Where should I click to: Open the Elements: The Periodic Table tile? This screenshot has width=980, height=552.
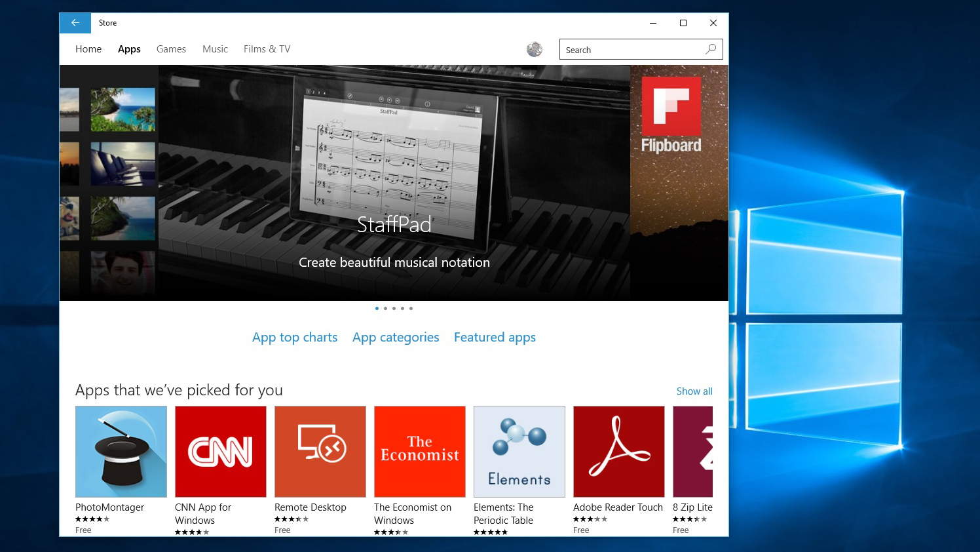519,452
